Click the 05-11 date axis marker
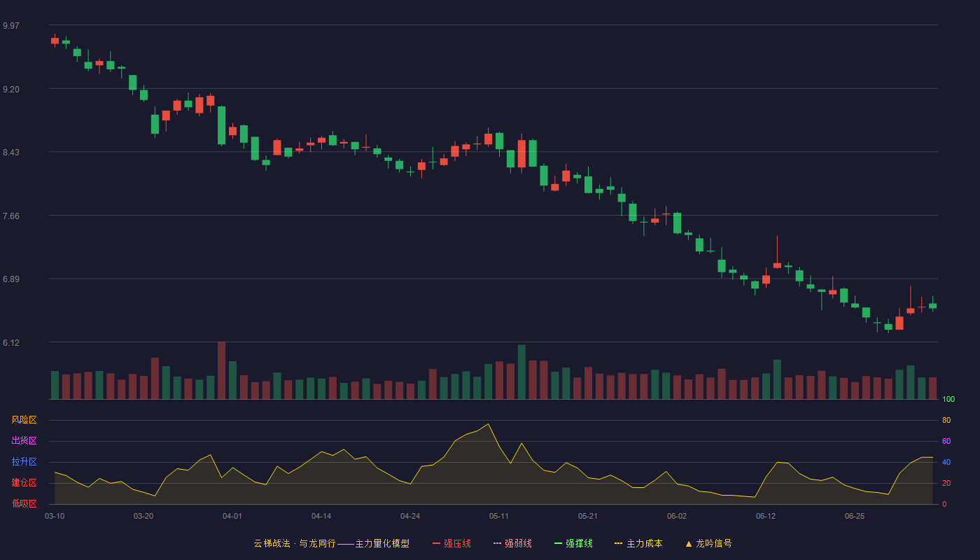Image resolution: width=980 pixels, height=560 pixels. click(x=499, y=516)
